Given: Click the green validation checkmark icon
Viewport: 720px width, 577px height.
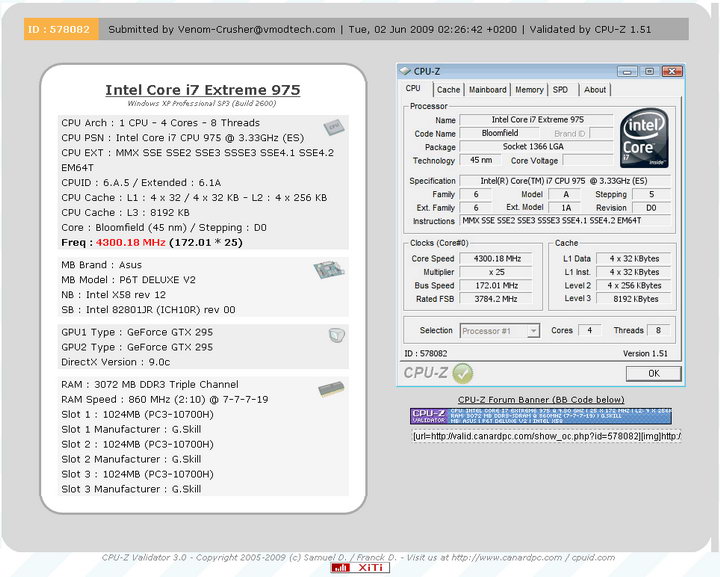Looking at the screenshot, I should point(462,373).
